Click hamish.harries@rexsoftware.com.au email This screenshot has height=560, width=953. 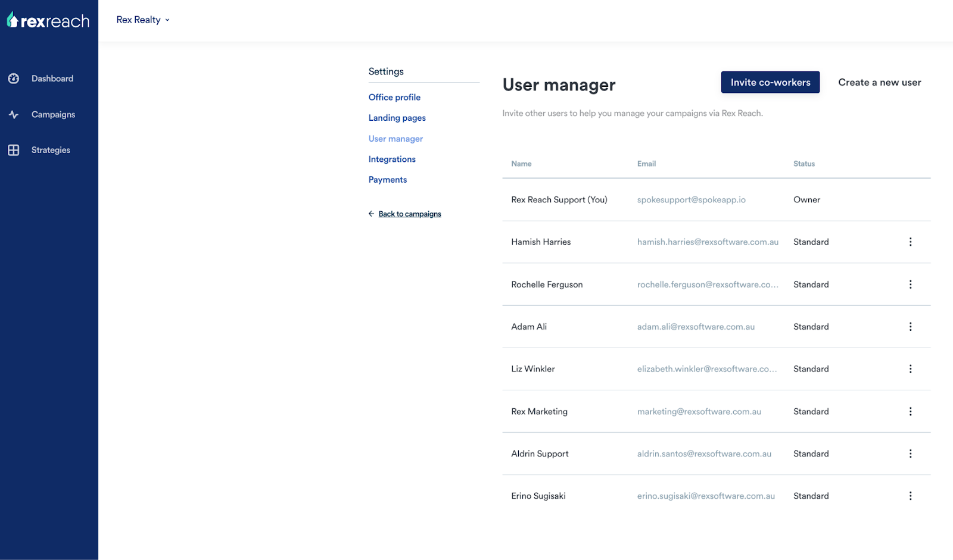708,242
